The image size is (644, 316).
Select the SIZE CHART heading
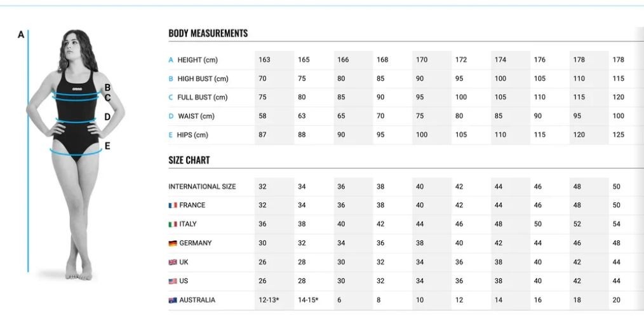pos(189,160)
